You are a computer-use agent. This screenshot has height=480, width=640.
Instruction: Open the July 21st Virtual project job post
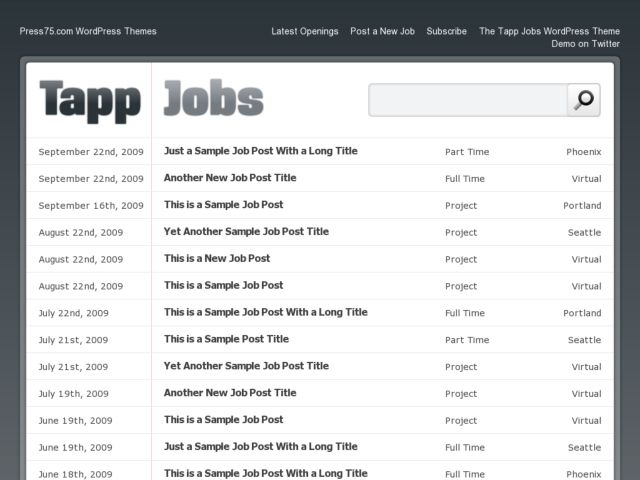coord(247,366)
